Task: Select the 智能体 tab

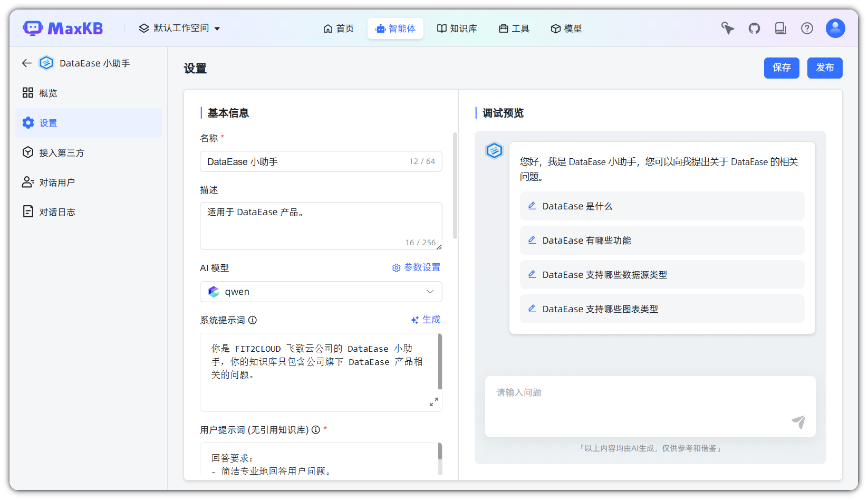Action: pos(396,28)
